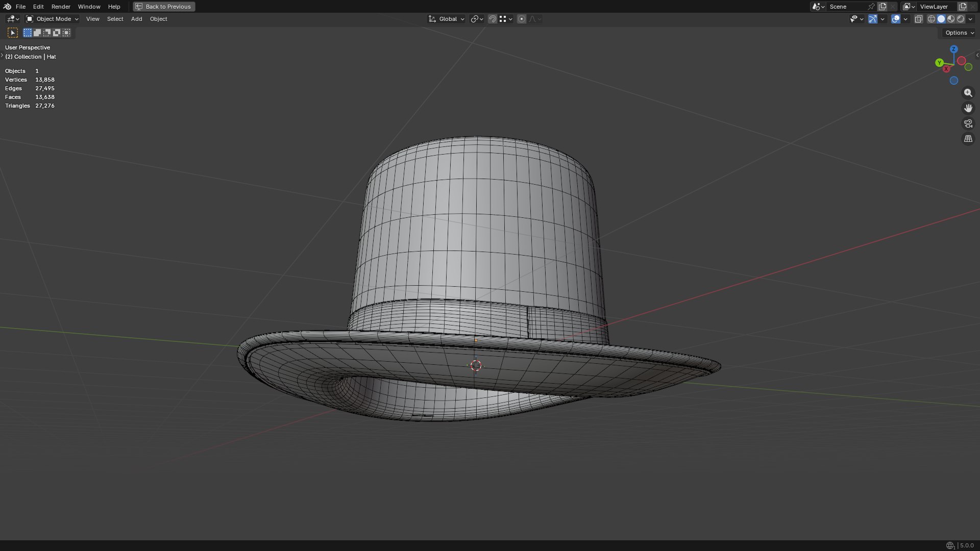The height and width of the screenshot is (551, 980).
Task: Open the Edit menu
Action: coord(38,7)
